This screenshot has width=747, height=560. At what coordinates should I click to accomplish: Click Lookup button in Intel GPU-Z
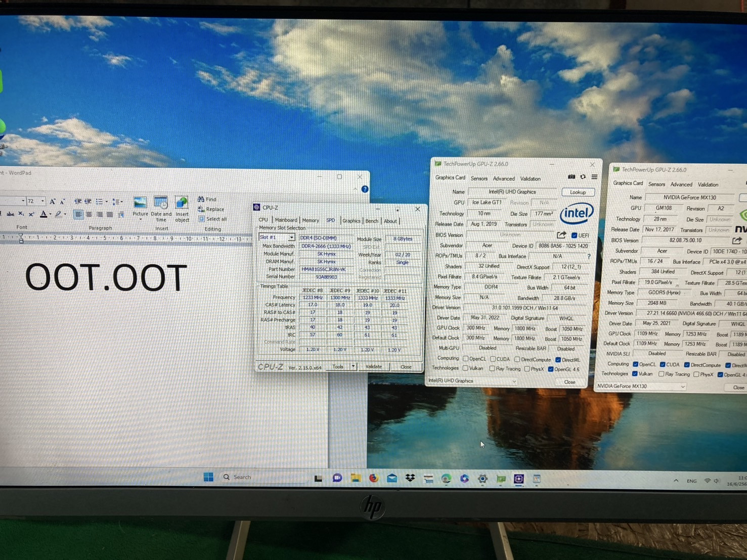[578, 192]
